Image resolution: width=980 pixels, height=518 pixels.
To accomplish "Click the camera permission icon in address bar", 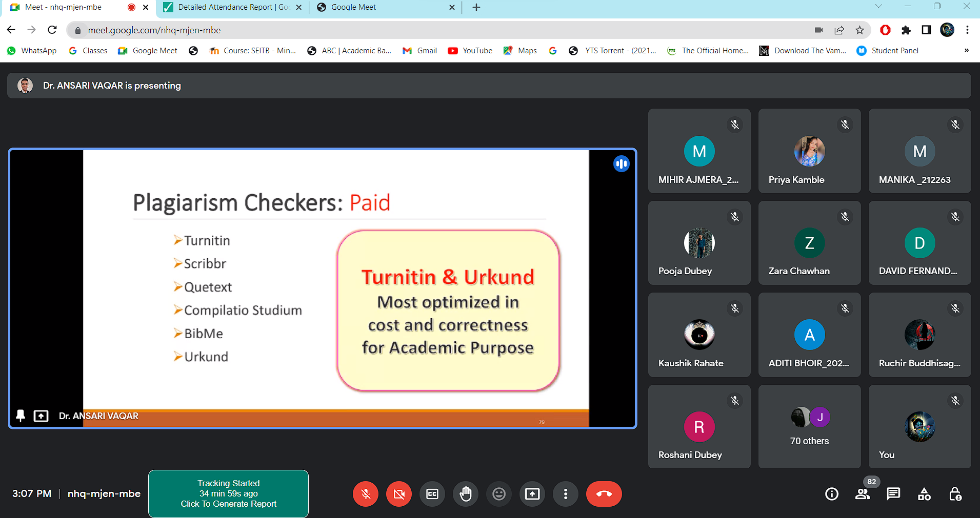I will (x=819, y=30).
